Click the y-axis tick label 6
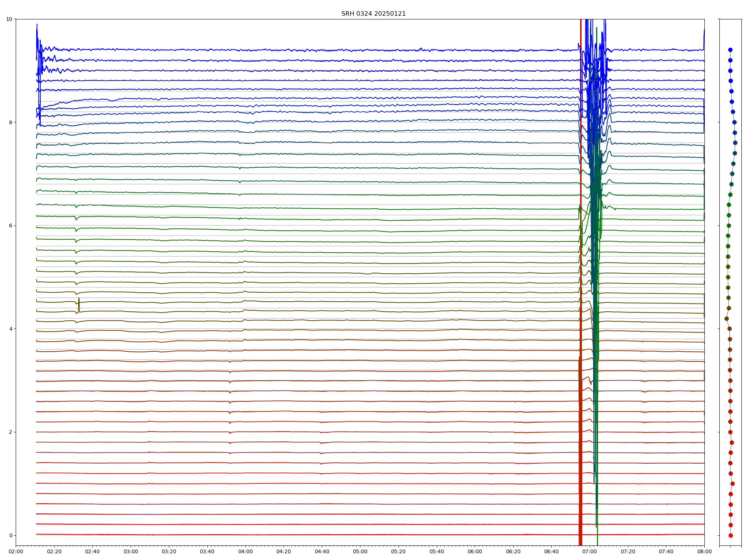The image size is (747, 560). (x=10, y=225)
